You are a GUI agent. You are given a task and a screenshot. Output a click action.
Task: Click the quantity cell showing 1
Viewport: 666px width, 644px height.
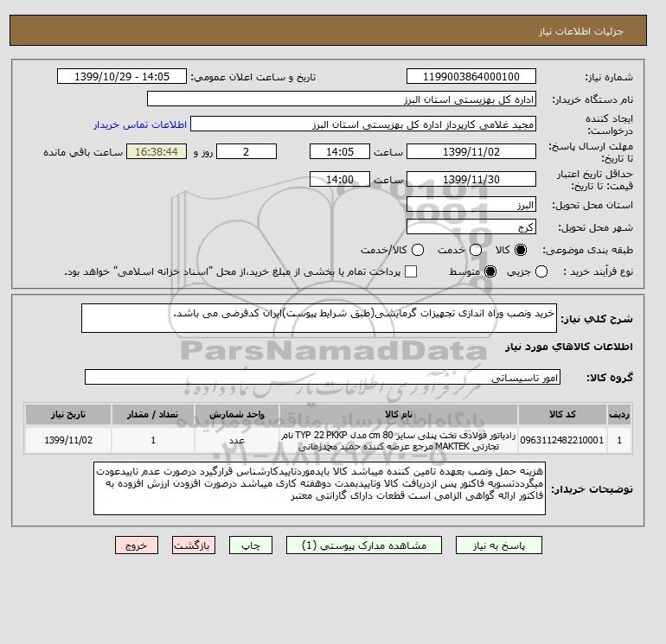(153, 440)
